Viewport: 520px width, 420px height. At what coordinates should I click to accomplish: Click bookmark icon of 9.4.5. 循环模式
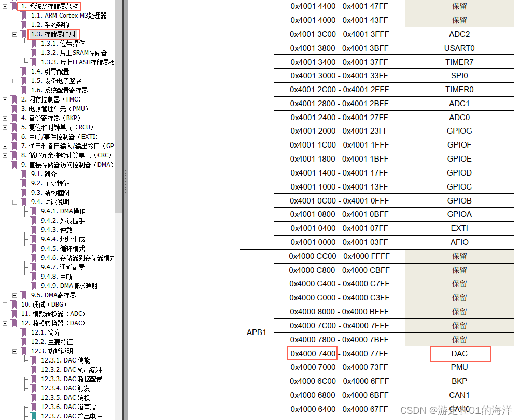(34, 249)
